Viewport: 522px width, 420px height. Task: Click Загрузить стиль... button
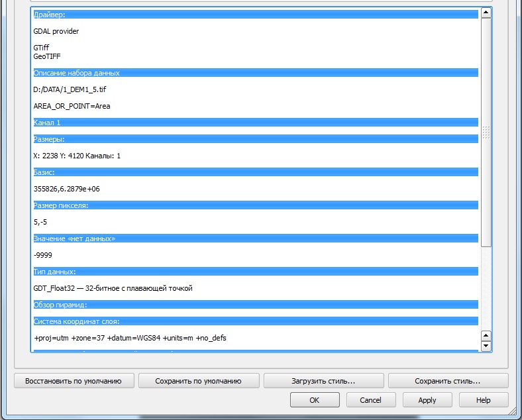click(x=323, y=381)
